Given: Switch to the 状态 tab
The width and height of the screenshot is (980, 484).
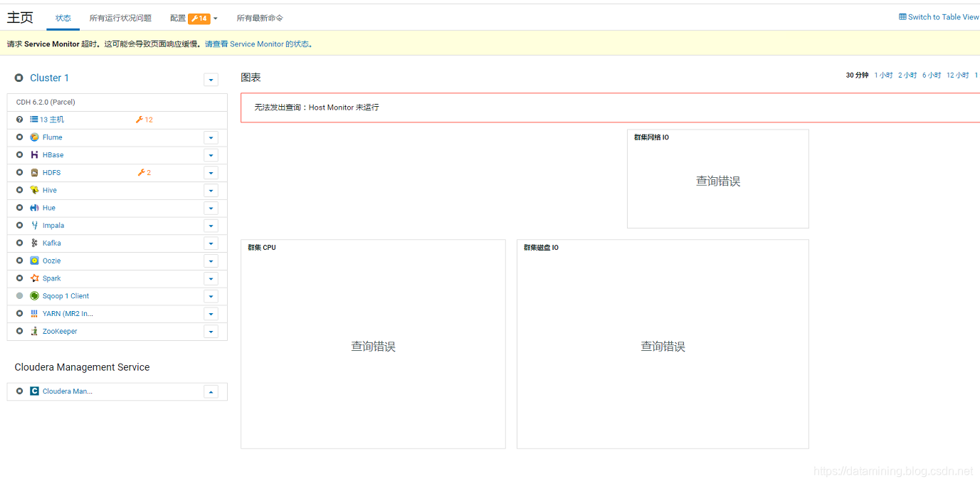Looking at the screenshot, I should coord(63,19).
